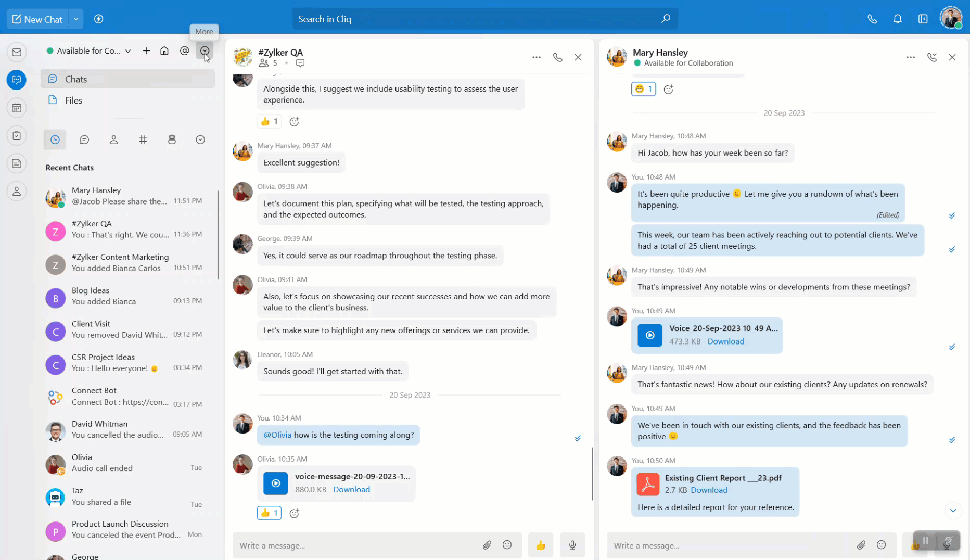Image resolution: width=970 pixels, height=560 pixels.
Task: Open the Tasks icon in left sidebar
Action: tap(17, 136)
